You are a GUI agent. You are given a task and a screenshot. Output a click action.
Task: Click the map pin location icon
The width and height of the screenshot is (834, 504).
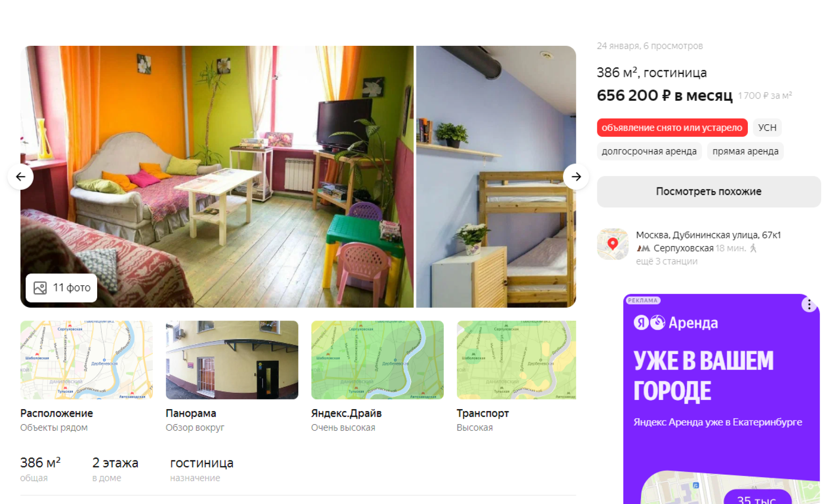612,244
